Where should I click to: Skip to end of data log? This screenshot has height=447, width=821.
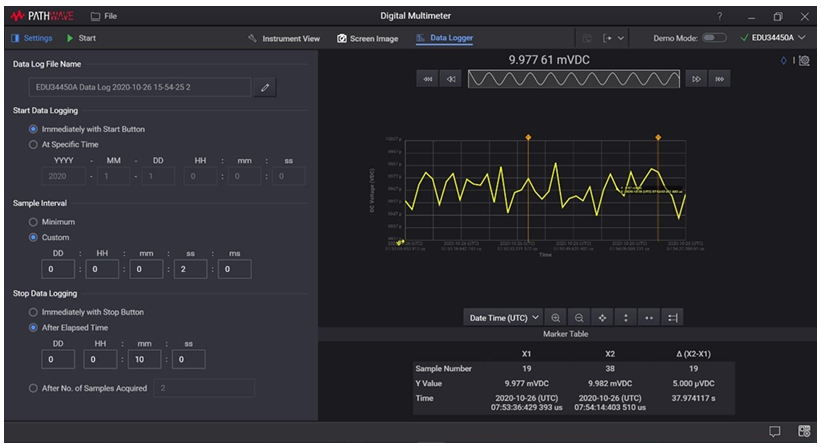(x=719, y=79)
